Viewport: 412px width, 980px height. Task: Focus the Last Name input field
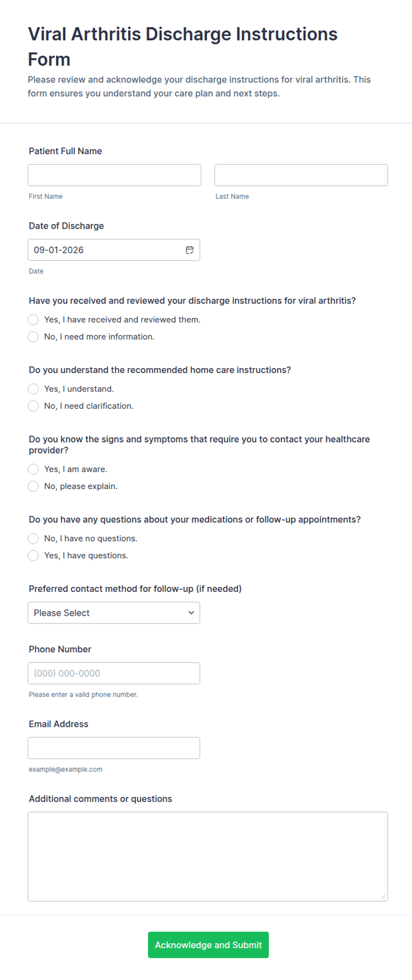pos(301,175)
